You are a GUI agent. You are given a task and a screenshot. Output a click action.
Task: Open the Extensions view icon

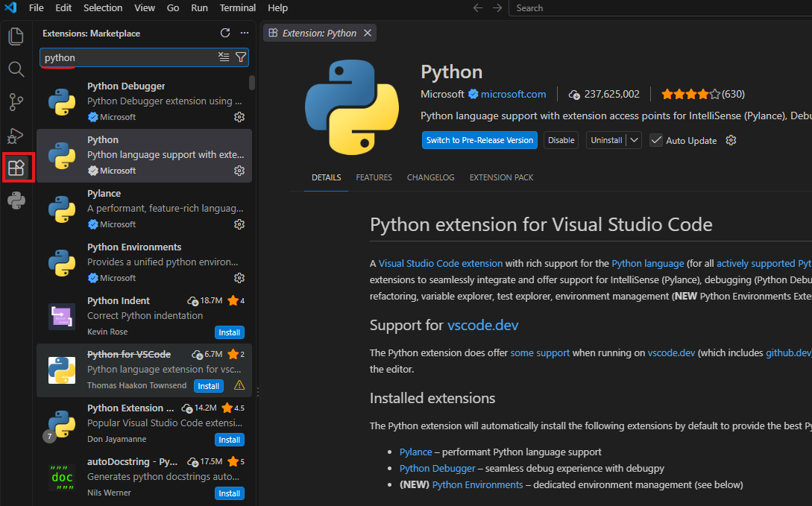[16, 168]
